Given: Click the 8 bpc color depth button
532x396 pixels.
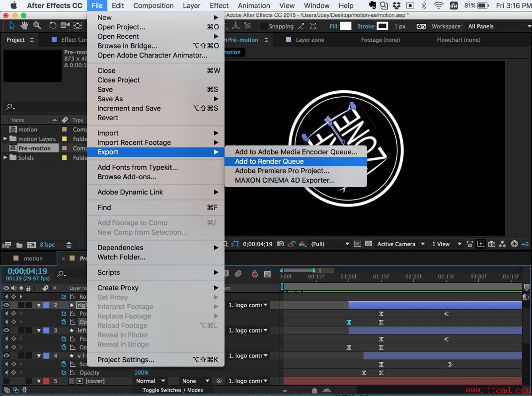Looking at the screenshot, I should pyautogui.click(x=47, y=245).
